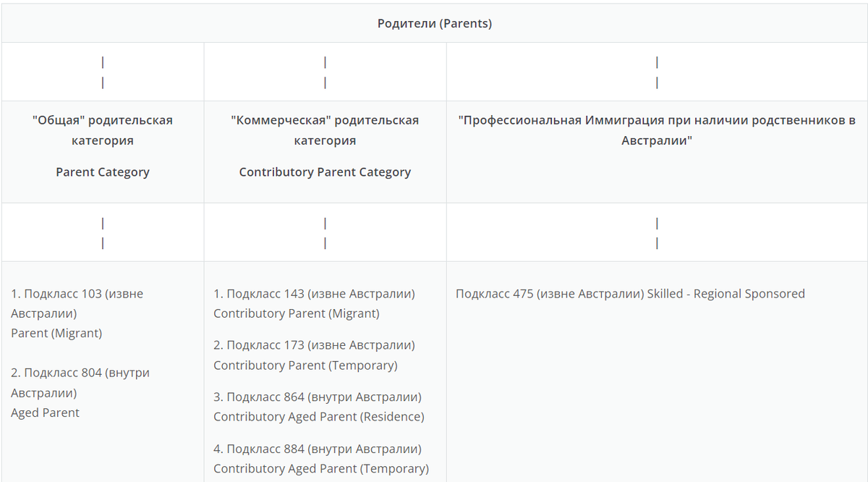Select the "Общая" родительская категория heading

103,130
